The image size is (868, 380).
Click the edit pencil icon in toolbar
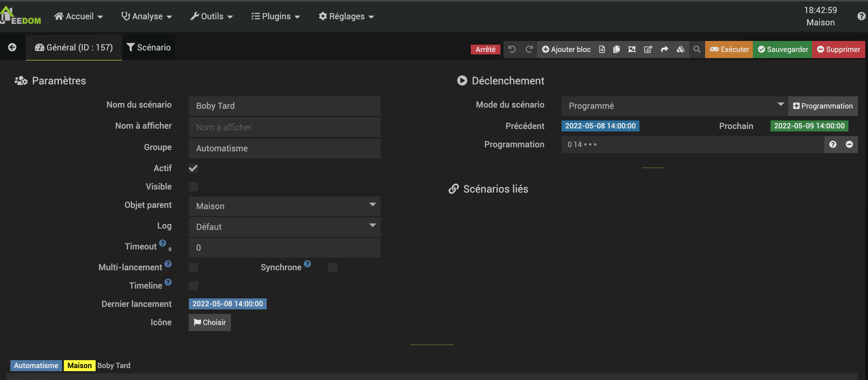click(648, 50)
